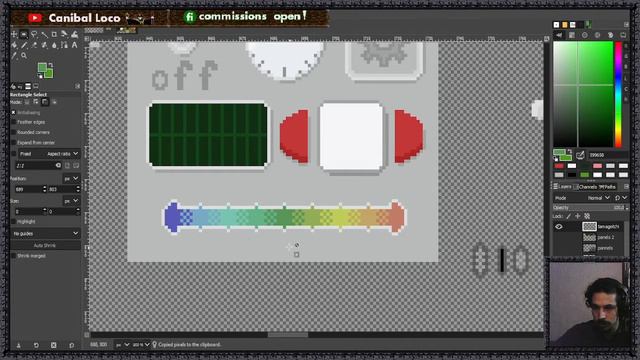Delete tool preset icon at panel bottom
Viewport: 640px width, 360px height.
tap(53, 345)
